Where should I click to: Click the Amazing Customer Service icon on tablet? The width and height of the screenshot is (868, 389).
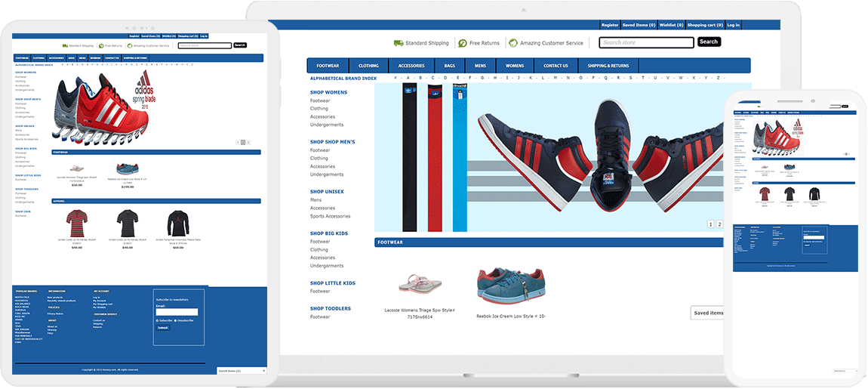click(x=129, y=45)
